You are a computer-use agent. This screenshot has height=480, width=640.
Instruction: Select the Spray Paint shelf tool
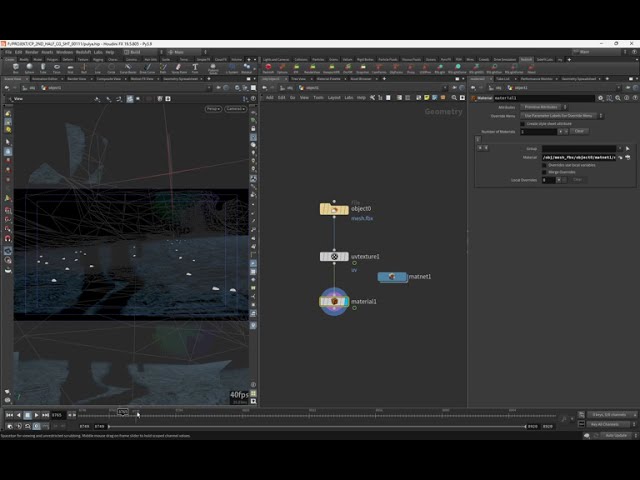pos(179,68)
